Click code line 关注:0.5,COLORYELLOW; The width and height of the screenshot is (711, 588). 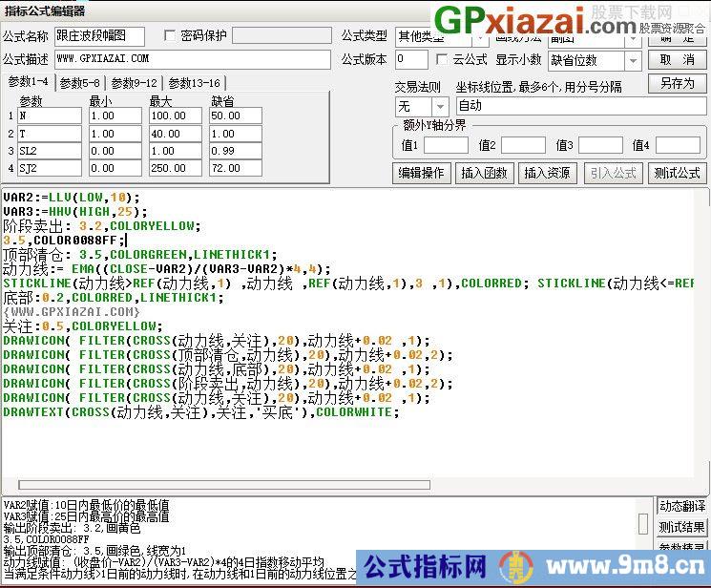[x=82, y=326]
